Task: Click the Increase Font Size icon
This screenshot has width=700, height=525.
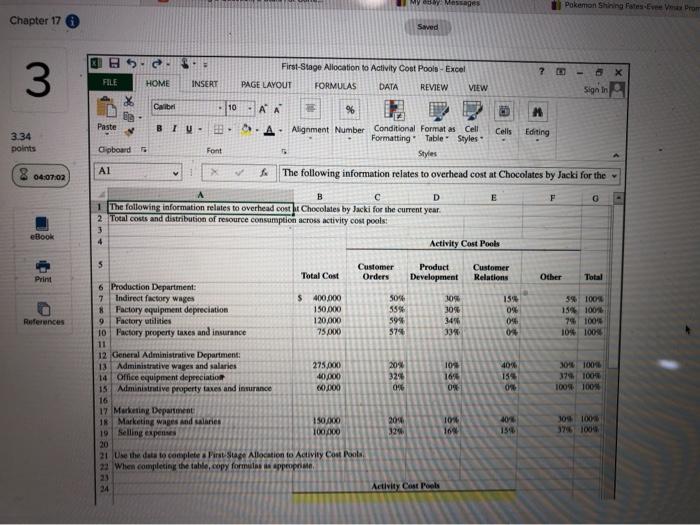Action: point(263,108)
